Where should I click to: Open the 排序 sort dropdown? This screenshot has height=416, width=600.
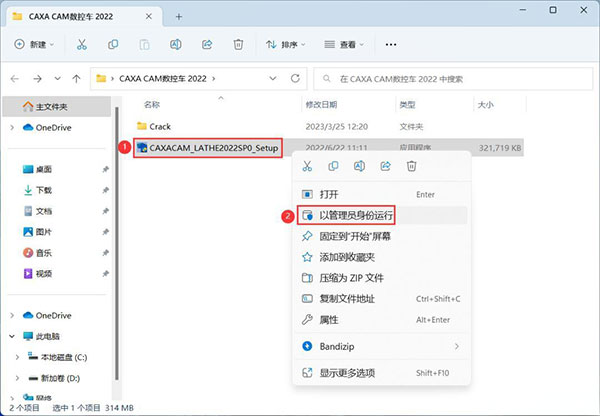(x=286, y=45)
